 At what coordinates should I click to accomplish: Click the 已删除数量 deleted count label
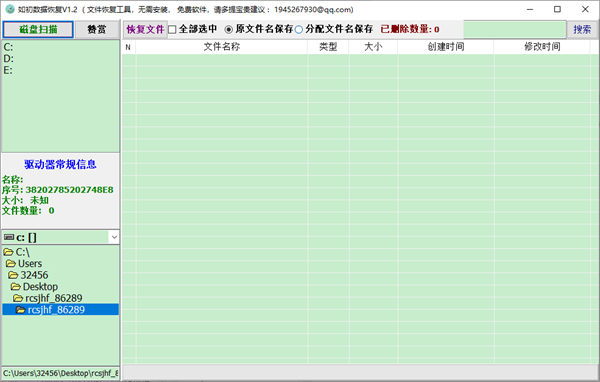pyautogui.click(x=410, y=29)
